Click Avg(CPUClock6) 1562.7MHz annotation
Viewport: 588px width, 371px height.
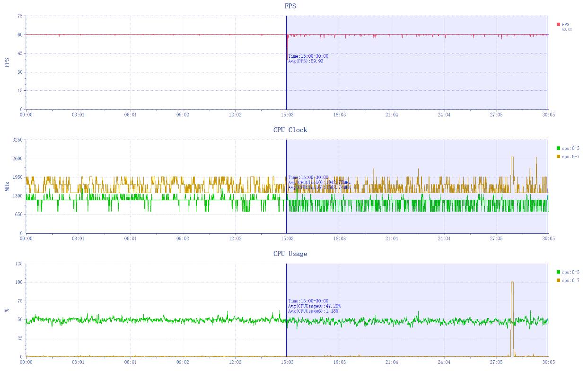click(319, 187)
